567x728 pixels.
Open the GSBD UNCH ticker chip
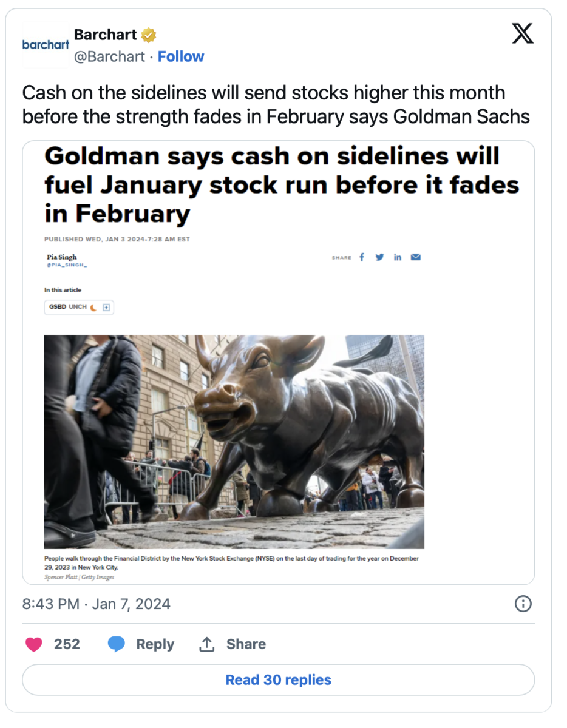pyautogui.click(x=68, y=307)
